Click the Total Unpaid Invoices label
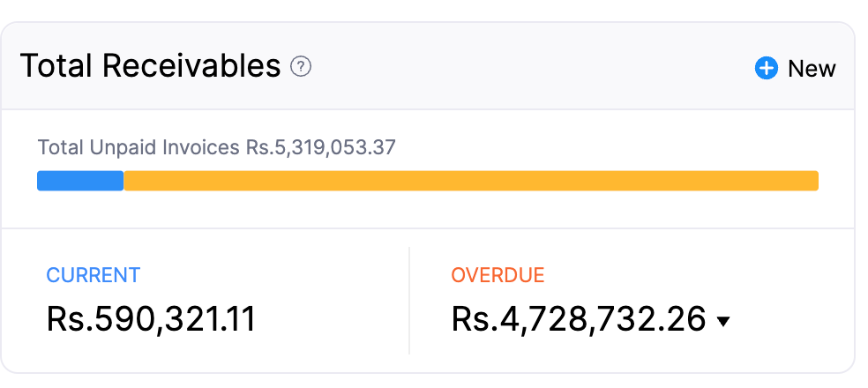Viewport: 868px width, 388px height. [x=138, y=147]
